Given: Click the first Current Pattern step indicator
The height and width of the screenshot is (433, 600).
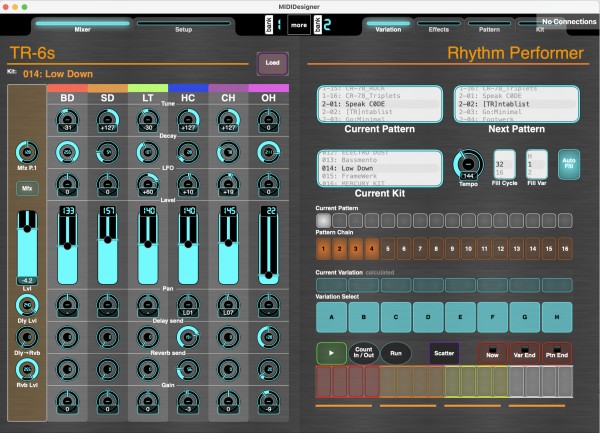Looking at the screenshot, I should (x=323, y=220).
